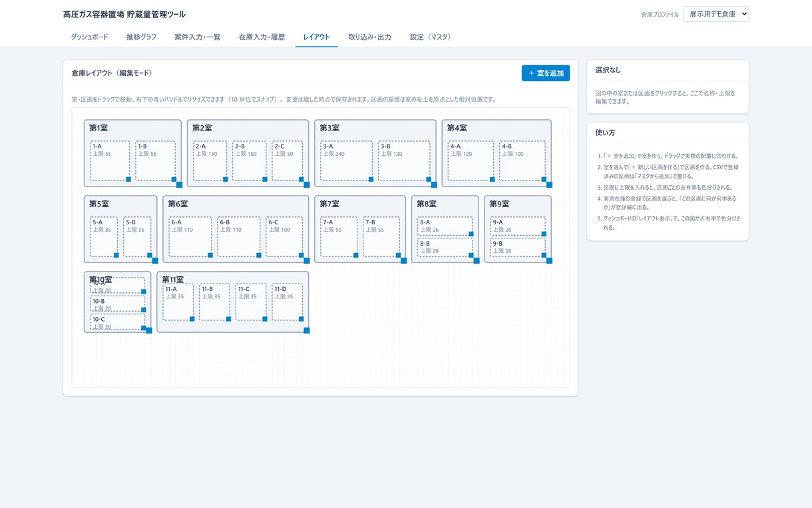This screenshot has width=812, height=508.
Task: Click the blue resize handle of 第11室
Action: 307,330
